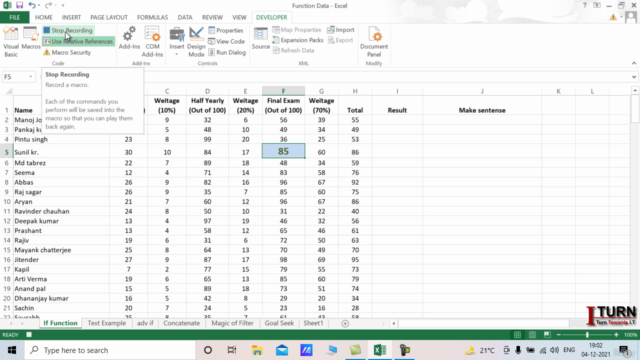
Task: Select column F header
Action: click(283, 91)
